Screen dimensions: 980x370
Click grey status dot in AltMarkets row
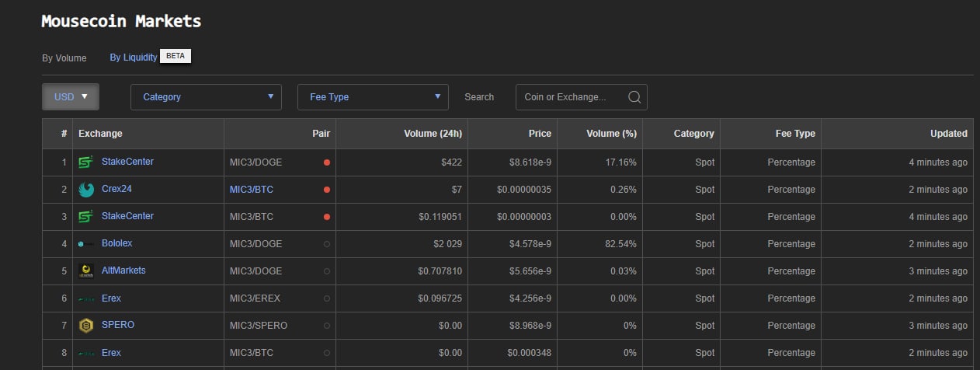327,271
